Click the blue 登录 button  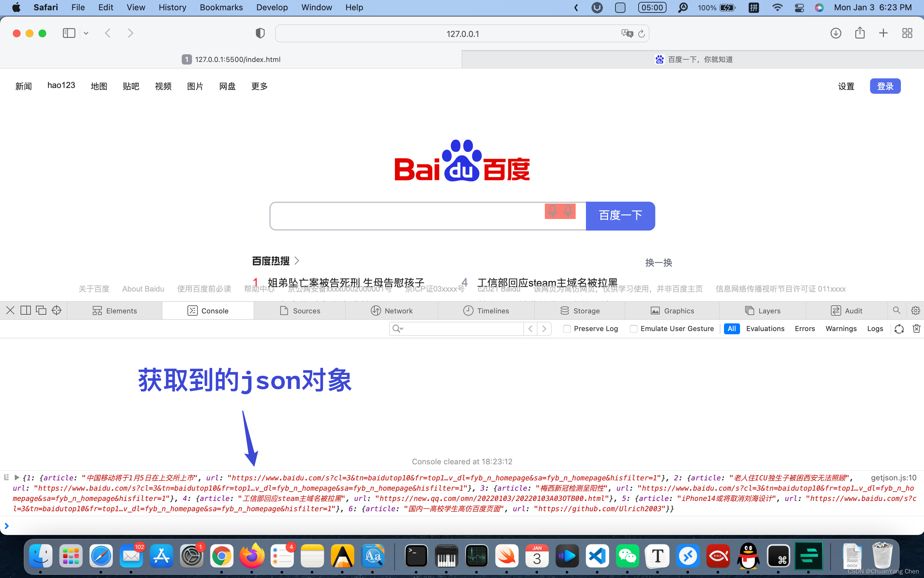coord(885,86)
